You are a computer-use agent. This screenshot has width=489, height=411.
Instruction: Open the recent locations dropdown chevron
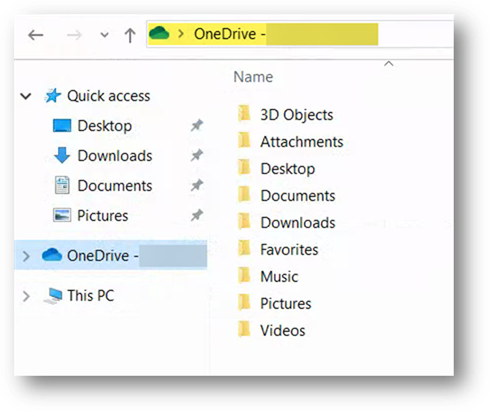point(104,35)
